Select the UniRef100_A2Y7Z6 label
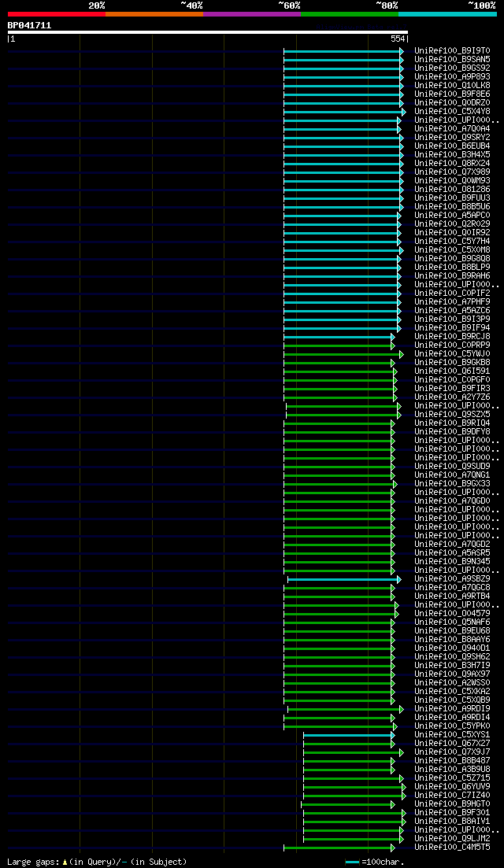 point(452,397)
